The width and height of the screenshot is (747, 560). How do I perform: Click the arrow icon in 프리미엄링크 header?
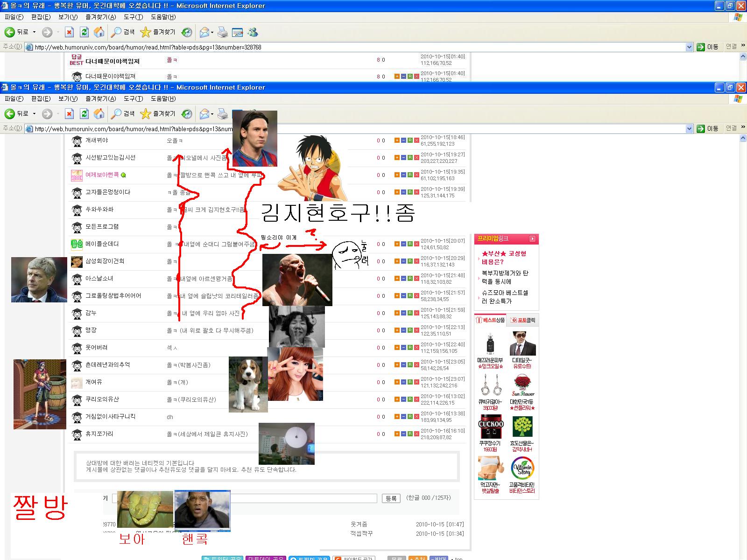click(532, 239)
